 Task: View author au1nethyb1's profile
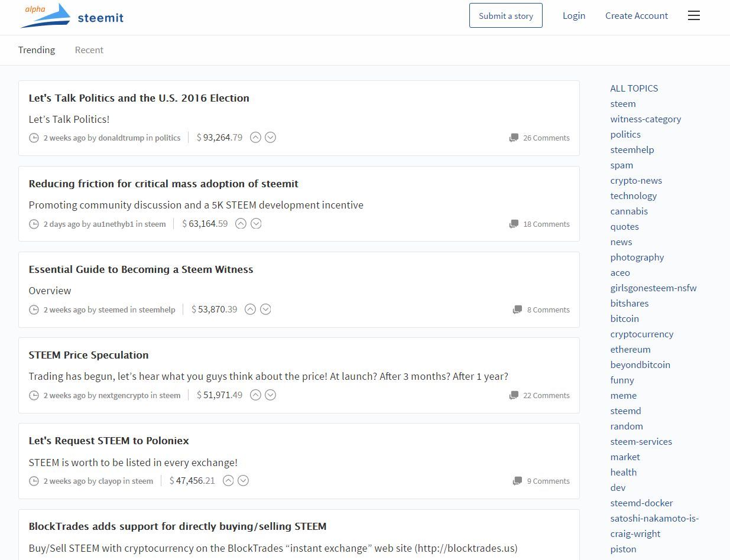pyautogui.click(x=113, y=224)
